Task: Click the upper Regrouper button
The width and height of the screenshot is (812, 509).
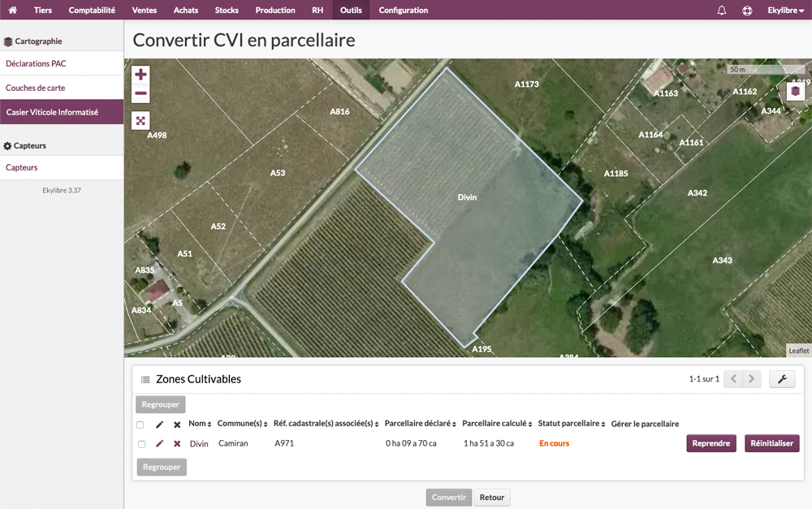Action: (161, 404)
